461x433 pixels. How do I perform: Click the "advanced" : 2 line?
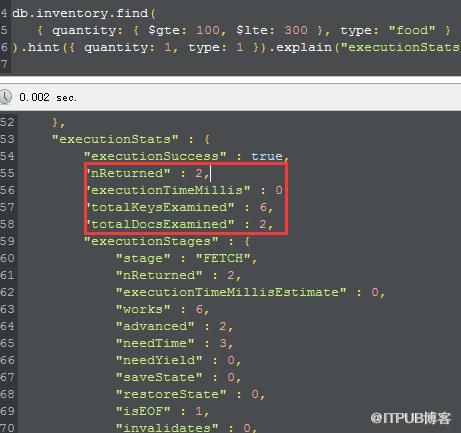click(174, 326)
